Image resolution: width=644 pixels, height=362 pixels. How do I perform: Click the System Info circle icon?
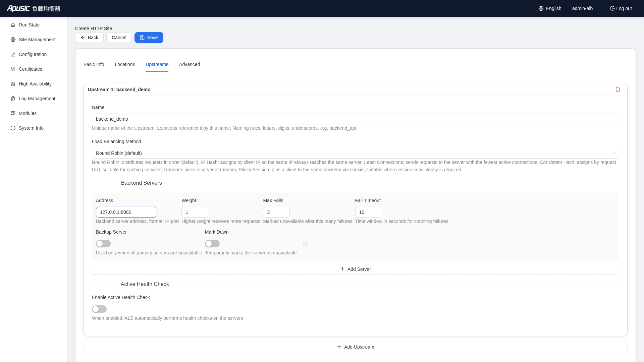13,128
